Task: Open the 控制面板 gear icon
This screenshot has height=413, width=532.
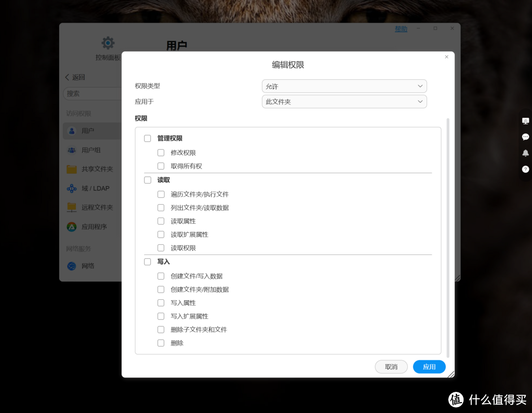Action: [x=108, y=42]
